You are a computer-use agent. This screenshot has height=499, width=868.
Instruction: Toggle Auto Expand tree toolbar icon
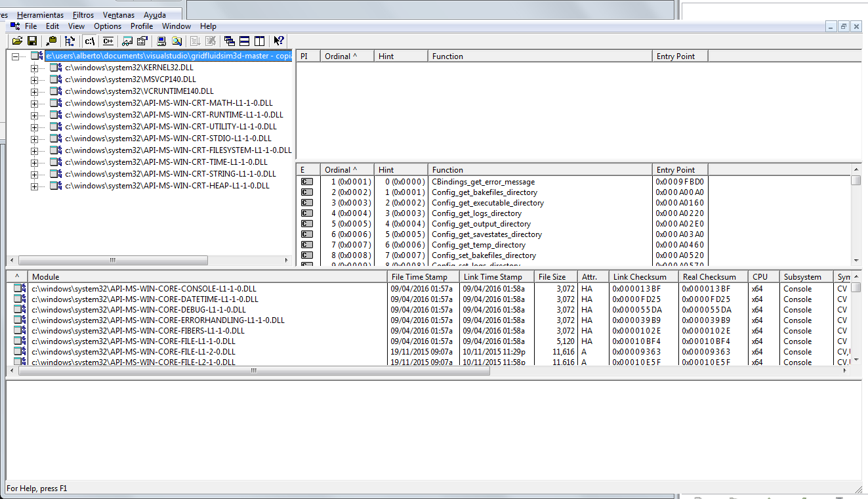tap(70, 41)
